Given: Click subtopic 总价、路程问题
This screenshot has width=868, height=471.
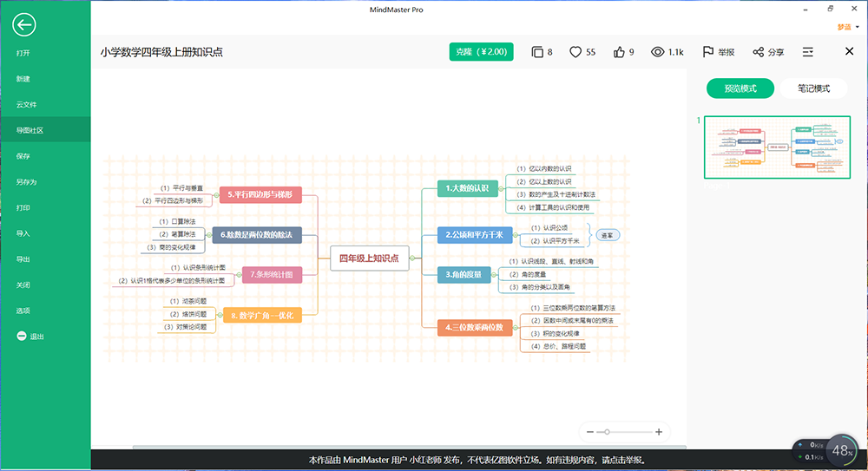Looking at the screenshot, I should pos(558,346).
